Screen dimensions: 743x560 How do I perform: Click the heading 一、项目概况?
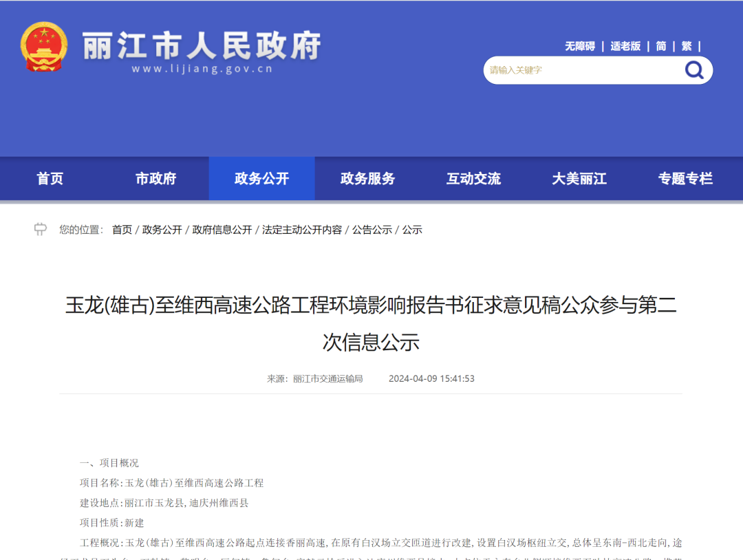point(109,463)
